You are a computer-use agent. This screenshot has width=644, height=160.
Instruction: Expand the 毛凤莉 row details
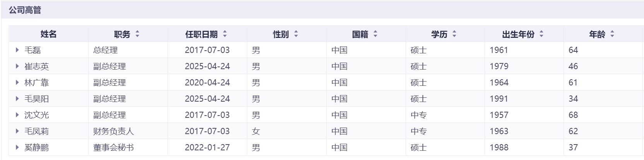click(17, 131)
